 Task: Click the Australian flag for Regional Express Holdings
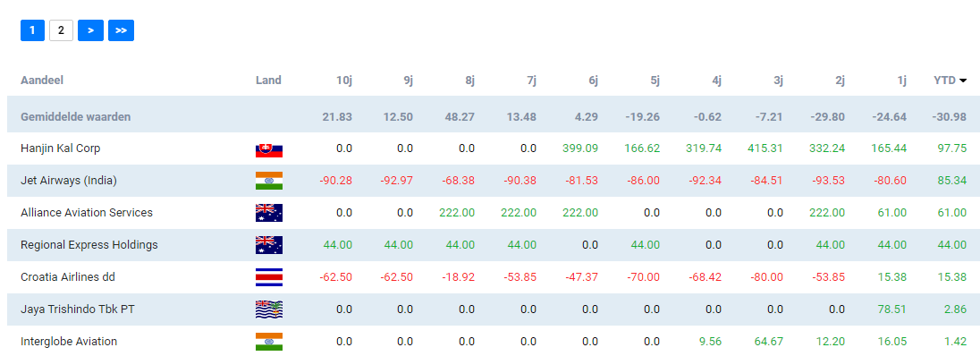coord(269,244)
